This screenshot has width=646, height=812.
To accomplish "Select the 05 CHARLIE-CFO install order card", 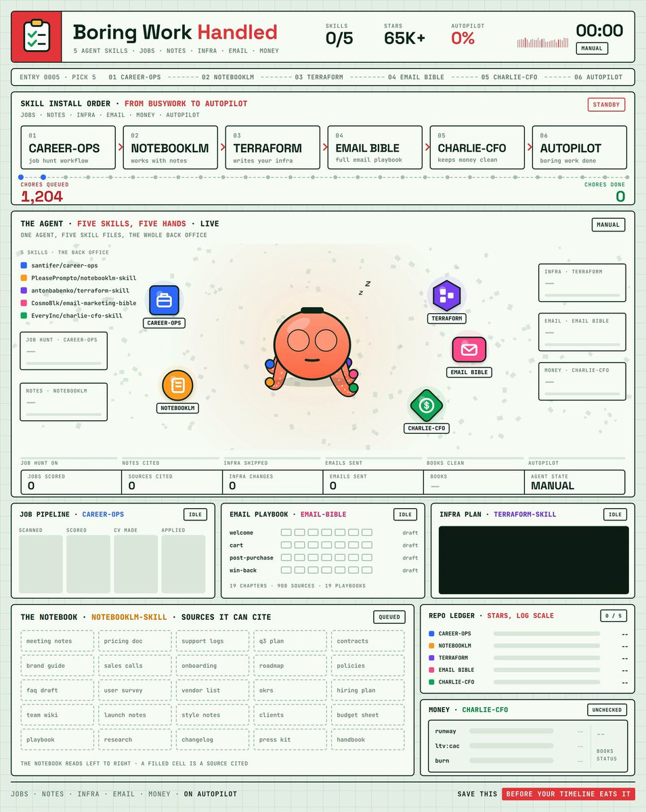I will click(x=477, y=147).
